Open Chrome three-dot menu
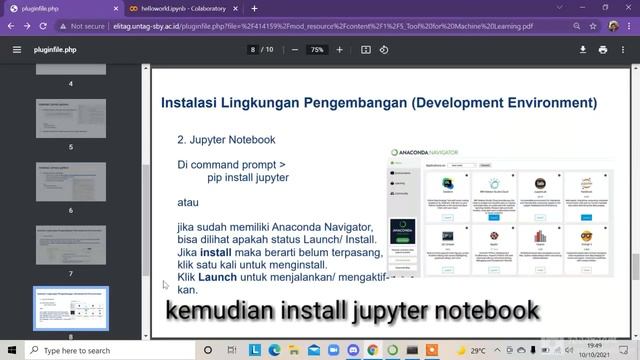The height and width of the screenshot is (360, 640). click(x=629, y=26)
